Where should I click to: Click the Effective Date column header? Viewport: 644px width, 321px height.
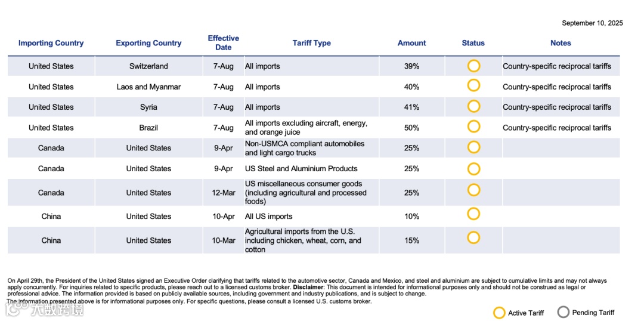[223, 42]
